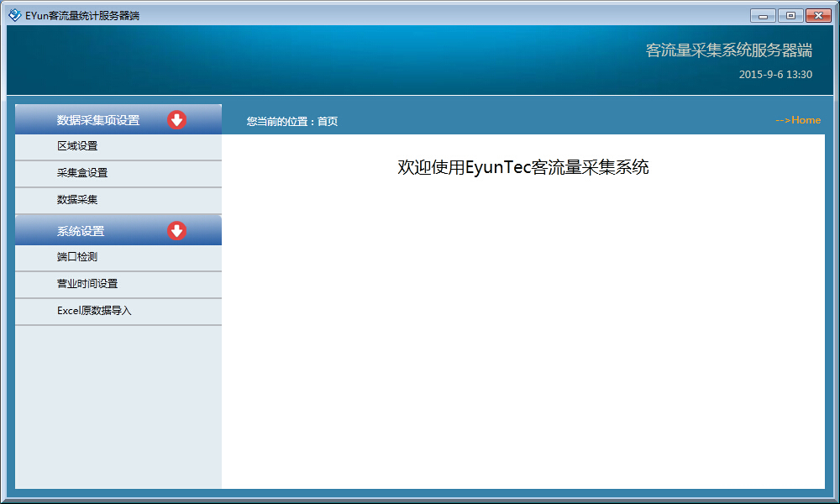Click the 您当前的位置：首页 breadcrumb
The height and width of the screenshot is (504, 840).
point(291,122)
